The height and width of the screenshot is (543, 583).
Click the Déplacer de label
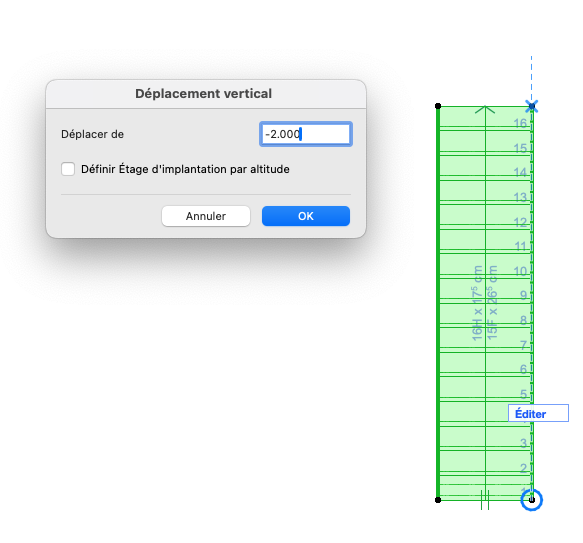tap(93, 134)
